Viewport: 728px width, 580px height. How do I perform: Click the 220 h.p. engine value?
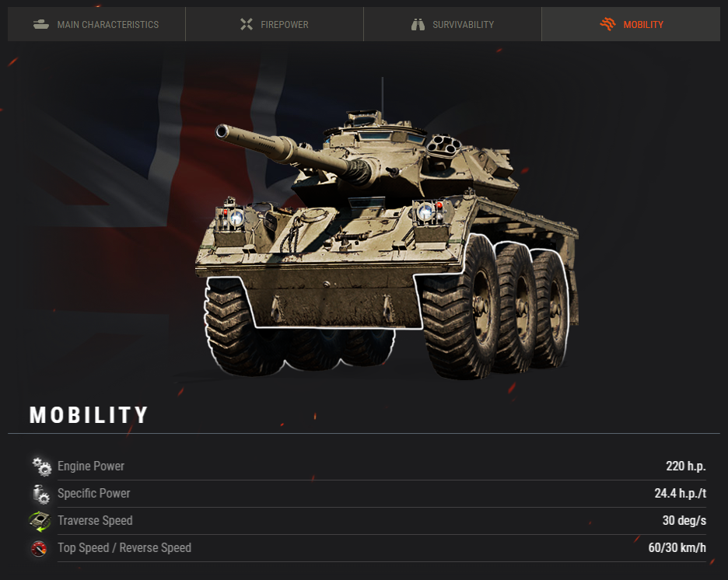[686, 466]
